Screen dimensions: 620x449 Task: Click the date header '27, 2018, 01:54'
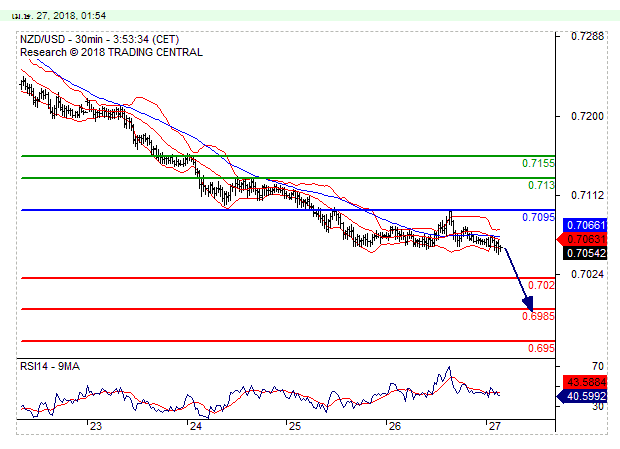click(71, 16)
